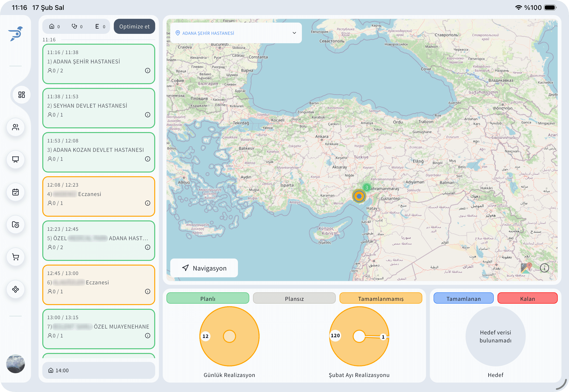Toggle the Planlı legend filter
Viewport: 569px width, 392px height.
click(208, 298)
